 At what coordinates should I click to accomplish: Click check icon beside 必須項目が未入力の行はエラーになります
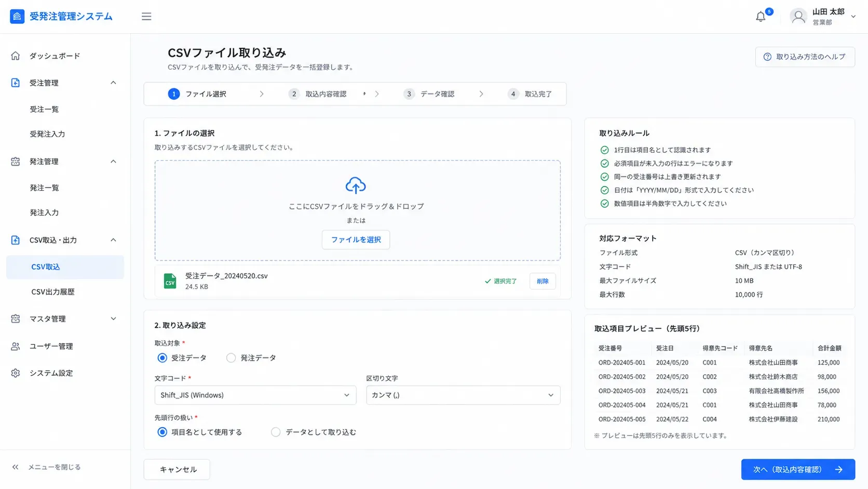click(604, 164)
